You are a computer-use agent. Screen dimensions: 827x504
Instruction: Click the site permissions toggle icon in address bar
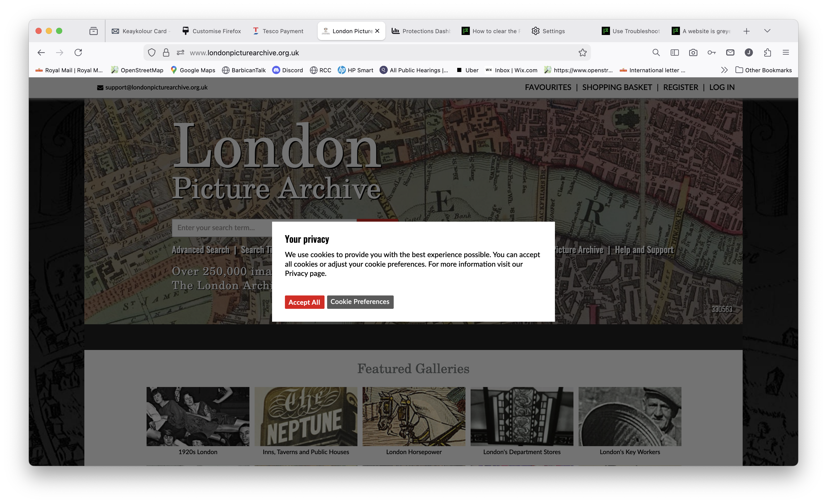[x=181, y=53]
